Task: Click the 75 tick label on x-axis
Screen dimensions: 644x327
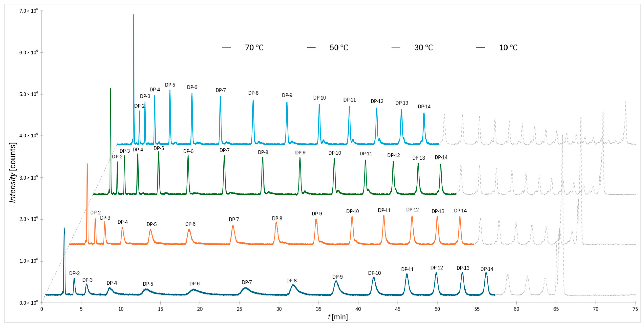Action: 635,309
